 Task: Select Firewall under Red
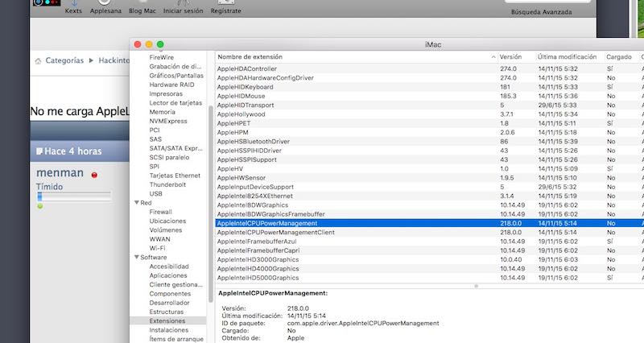click(x=160, y=212)
